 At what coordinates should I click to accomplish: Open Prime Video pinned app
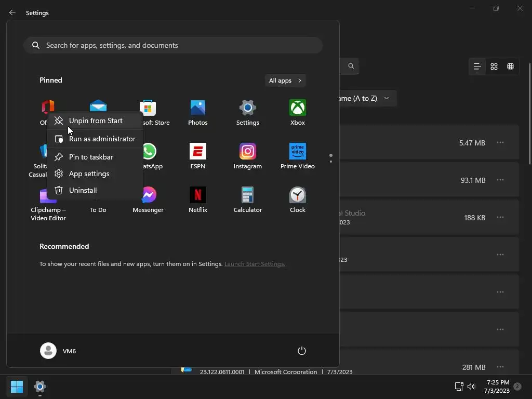point(297,156)
